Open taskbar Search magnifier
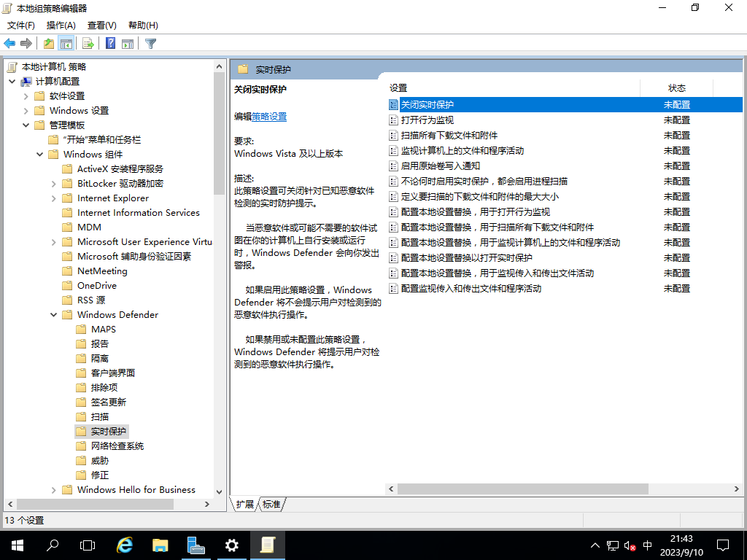 click(x=53, y=545)
